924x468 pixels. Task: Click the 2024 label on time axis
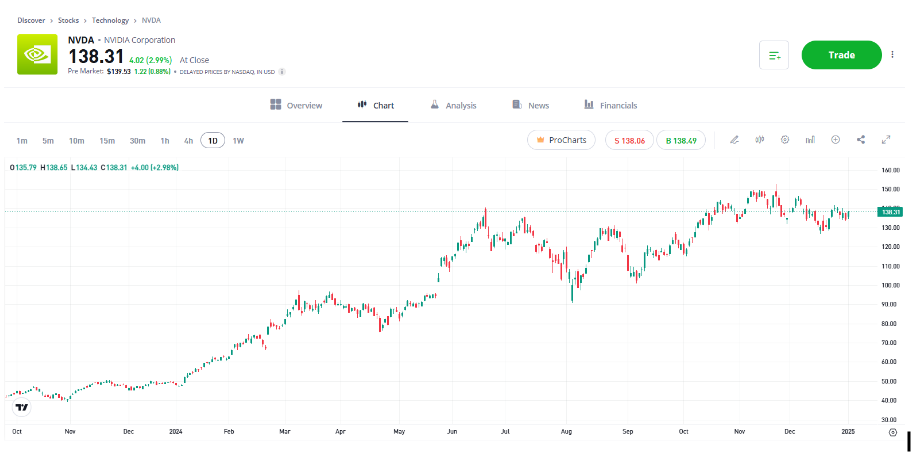point(176,431)
